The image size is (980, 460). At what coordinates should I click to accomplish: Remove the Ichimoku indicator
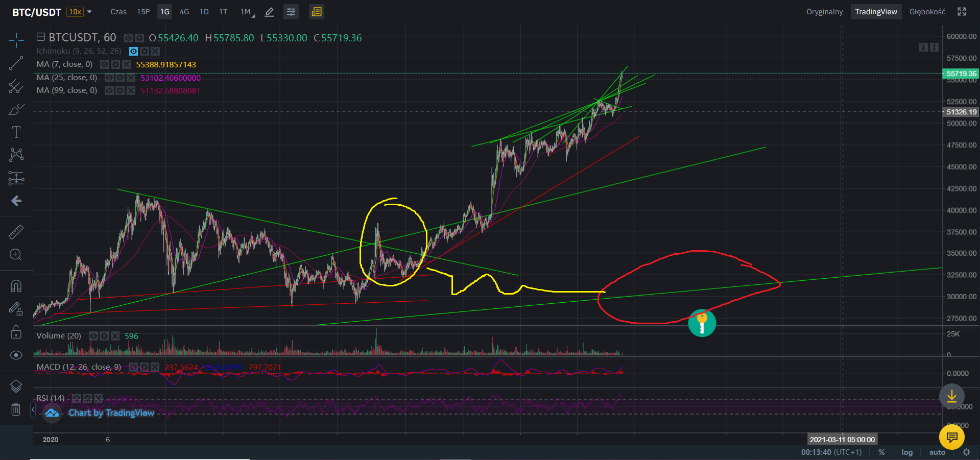tap(155, 51)
